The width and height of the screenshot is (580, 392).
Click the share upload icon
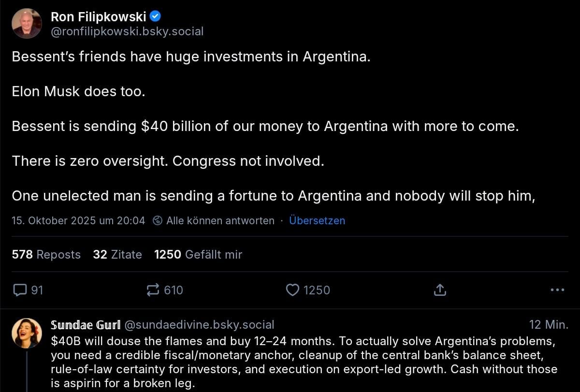[439, 290]
